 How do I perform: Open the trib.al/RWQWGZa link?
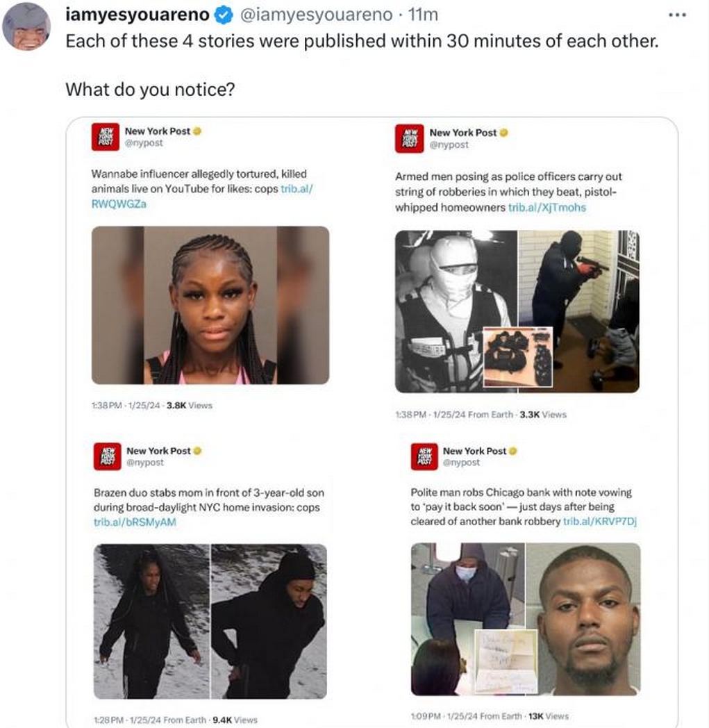[x=202, y=196]
